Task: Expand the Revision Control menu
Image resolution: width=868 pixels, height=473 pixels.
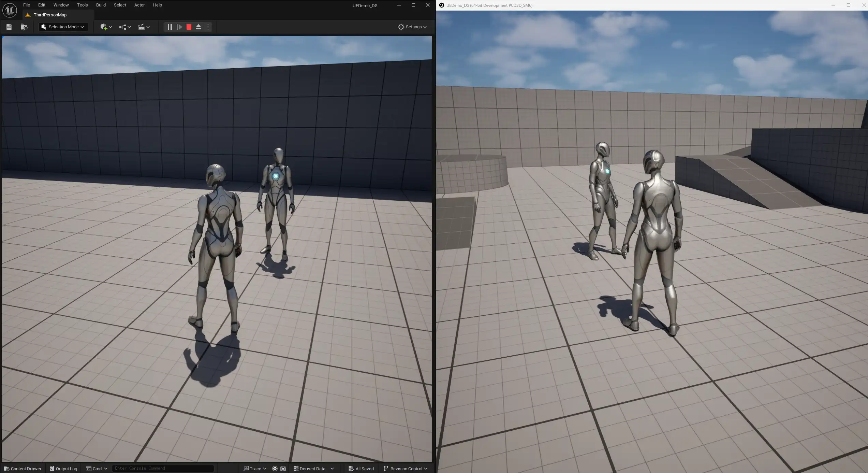Action: coord(405,469)
